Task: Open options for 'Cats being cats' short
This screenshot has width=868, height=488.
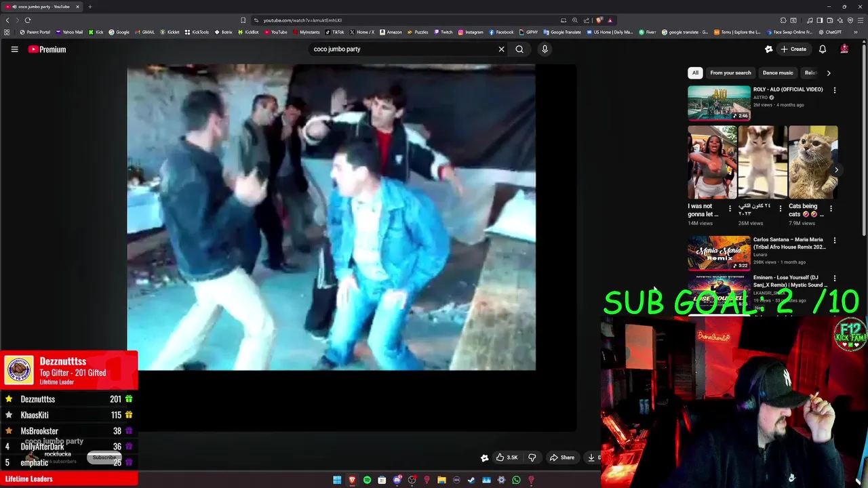Action: coord(831,208)
